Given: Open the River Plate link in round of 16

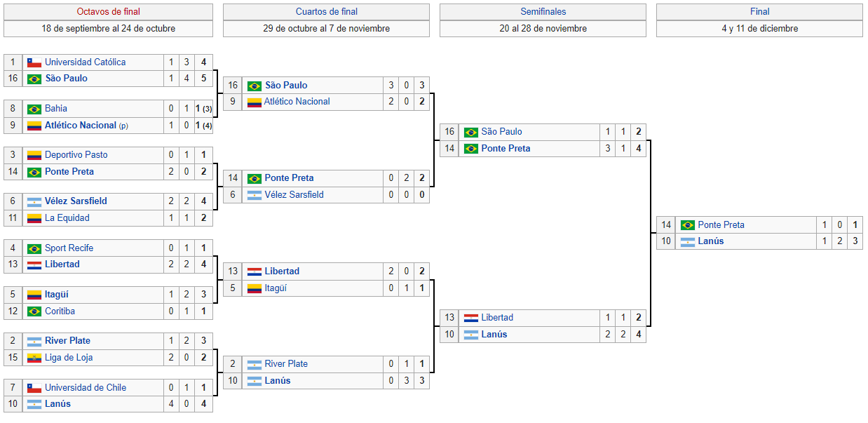Looking at the screenshot, I should click(67, 341).
